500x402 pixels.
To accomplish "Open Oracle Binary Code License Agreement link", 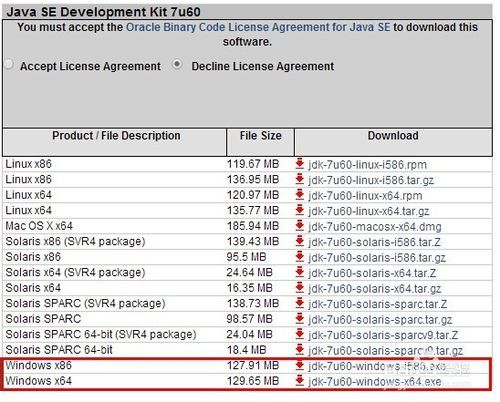I will (x=258, y=27).
